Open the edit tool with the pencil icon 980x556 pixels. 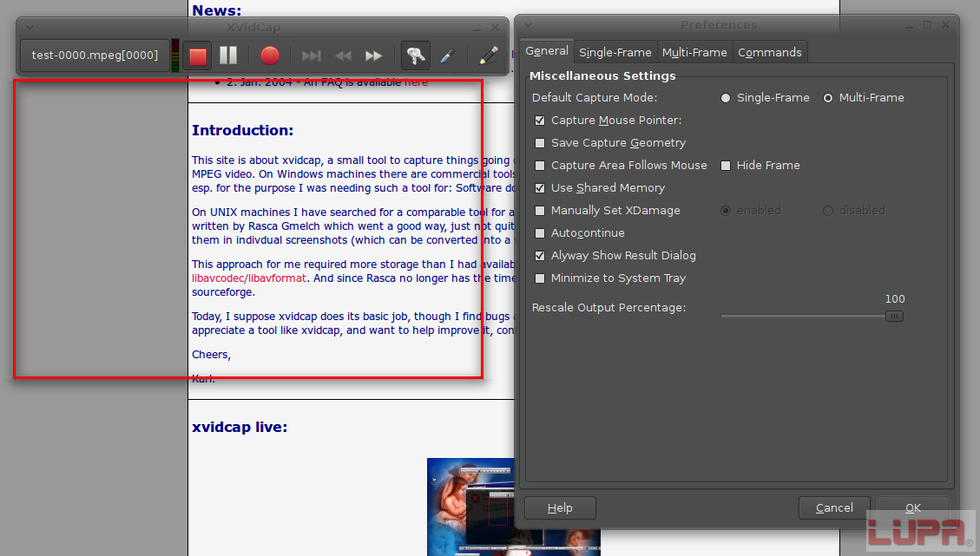point(489,56)
